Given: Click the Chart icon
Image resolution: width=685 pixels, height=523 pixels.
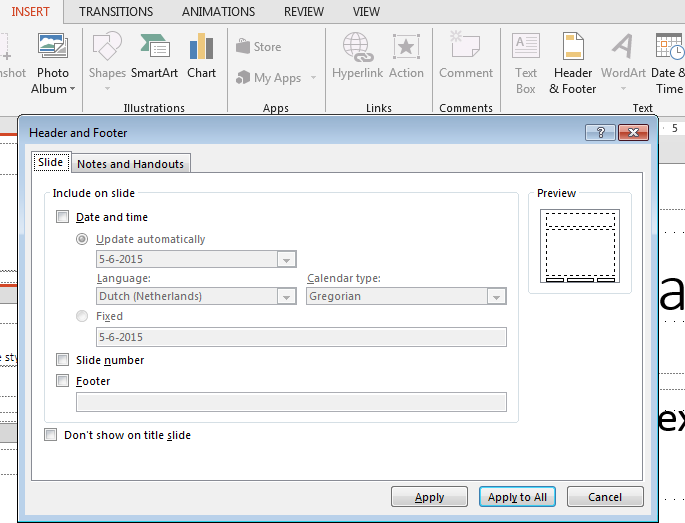Looking at the screenshot, I should pyautogui.click(x=201, y=47).
